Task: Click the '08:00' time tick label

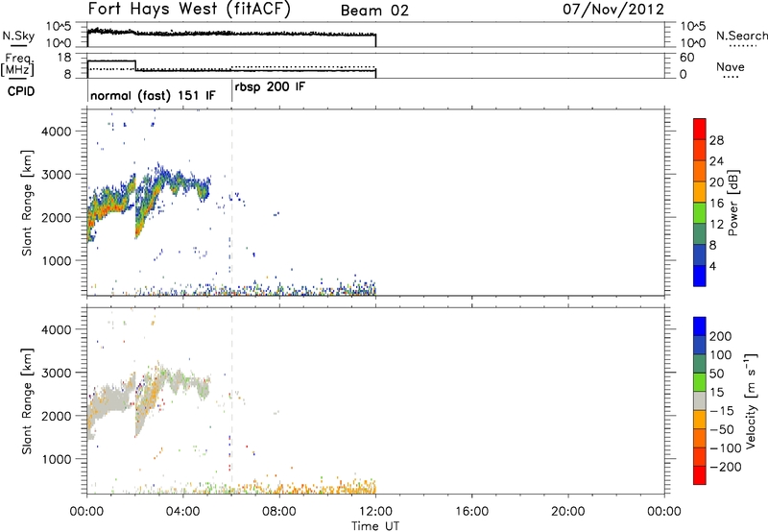Action: pos(279,512)
